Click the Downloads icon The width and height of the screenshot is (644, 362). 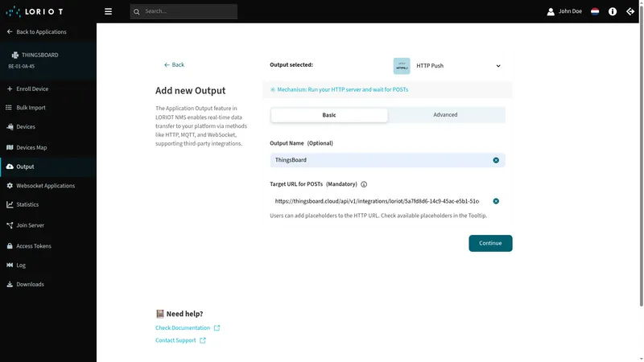tap(10, 284)
